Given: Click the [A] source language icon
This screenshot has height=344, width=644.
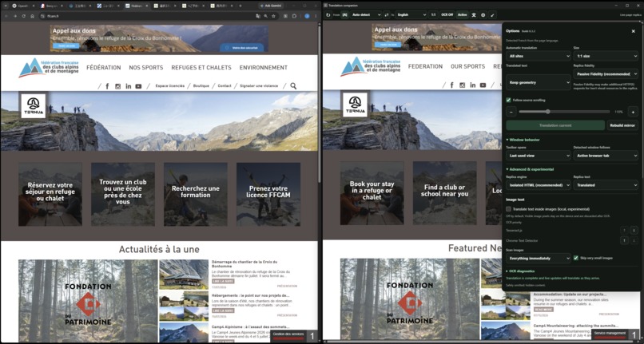Looking at the screenshot, I should click(x=344, y=15).
